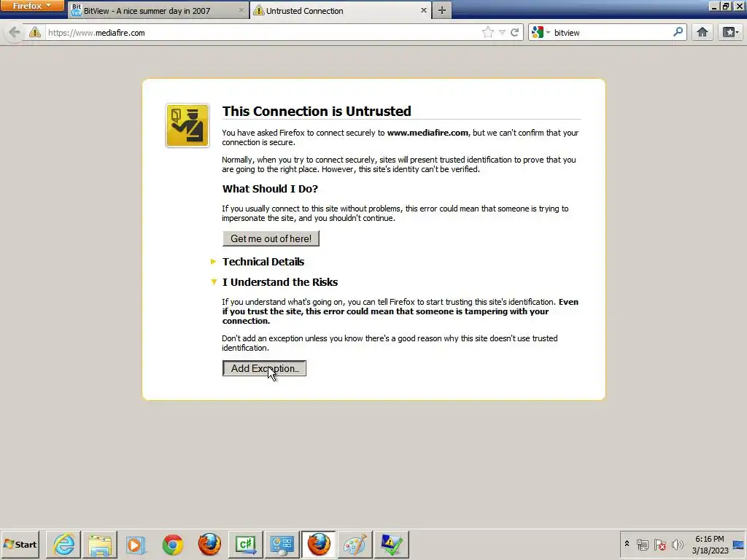Image resolution: width=747 pixels, height=560 pixels.
Task: Click the search box containing bitview
Action: point(612,33)
